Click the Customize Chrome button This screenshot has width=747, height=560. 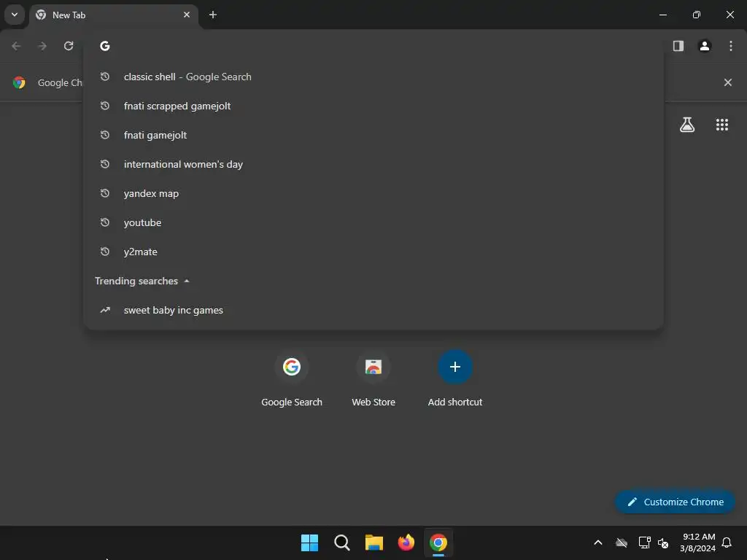(675, 502)
